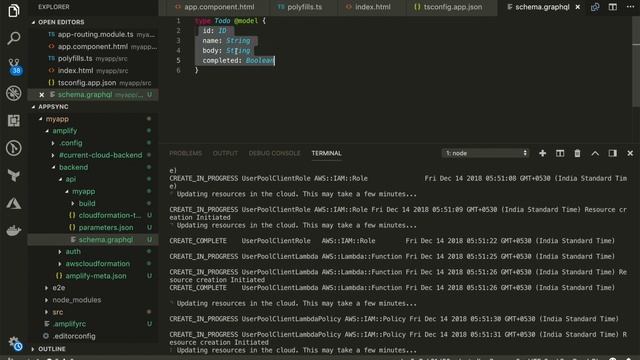Image resolution: width=640 pixels, height=360 pixels.
Task: Open the Explorer files view icon
Action: [13, 11]
